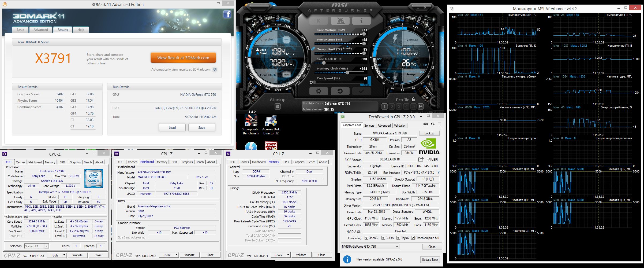Open the MSI OC Scanner jet icon

click(x=340, y=20)
